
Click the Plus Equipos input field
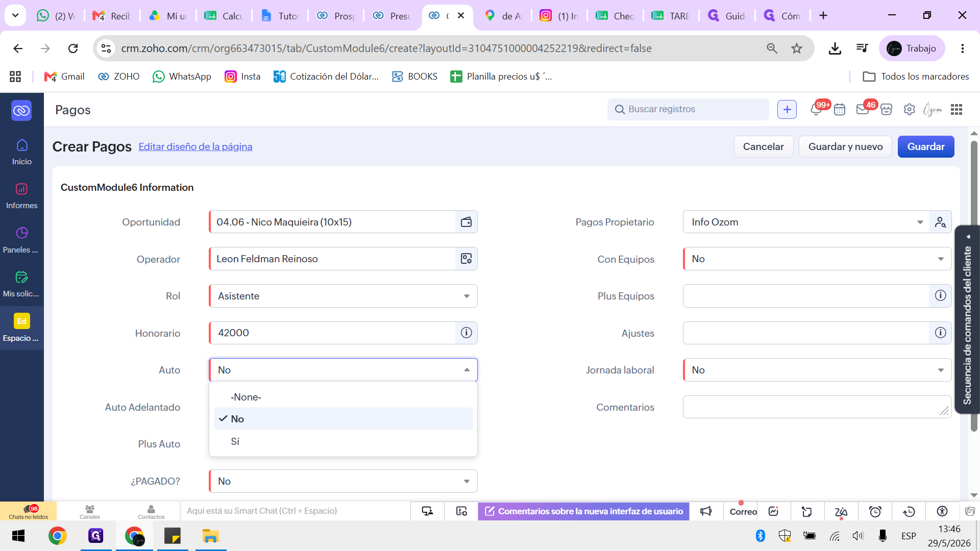click(806, 296)
